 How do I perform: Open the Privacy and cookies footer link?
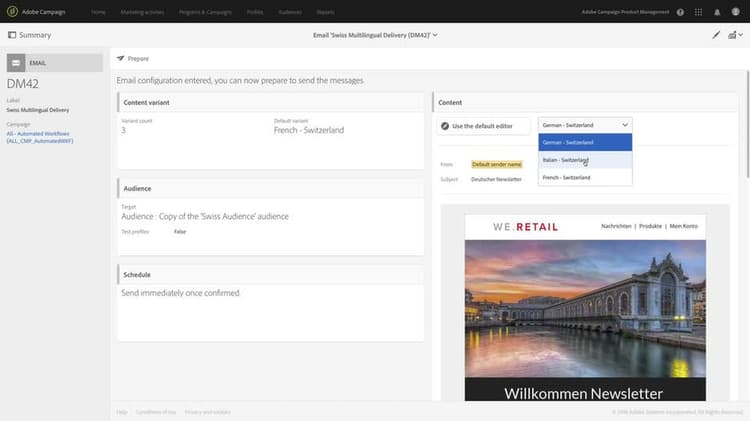pyautogui.click(x=208, y=412)
